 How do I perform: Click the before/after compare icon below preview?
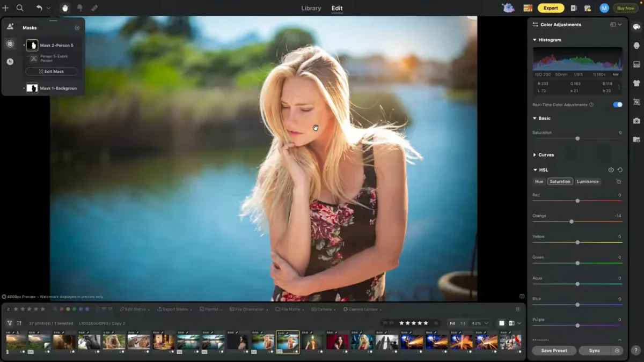click(522, 296)
